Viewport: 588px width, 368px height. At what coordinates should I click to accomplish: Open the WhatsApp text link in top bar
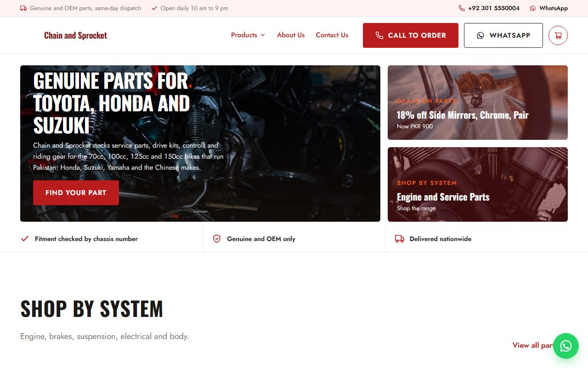click(x=554, y=8)
